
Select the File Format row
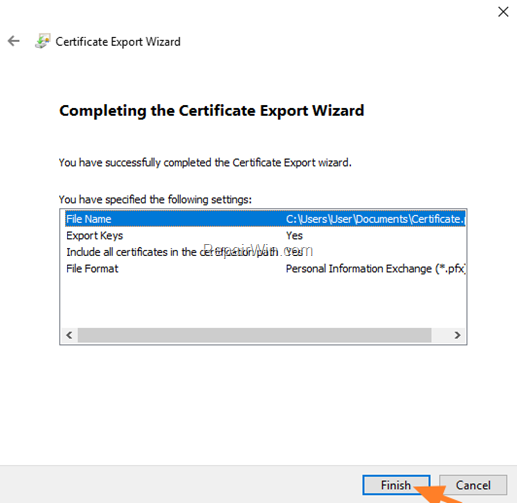(x=265, y=269)
